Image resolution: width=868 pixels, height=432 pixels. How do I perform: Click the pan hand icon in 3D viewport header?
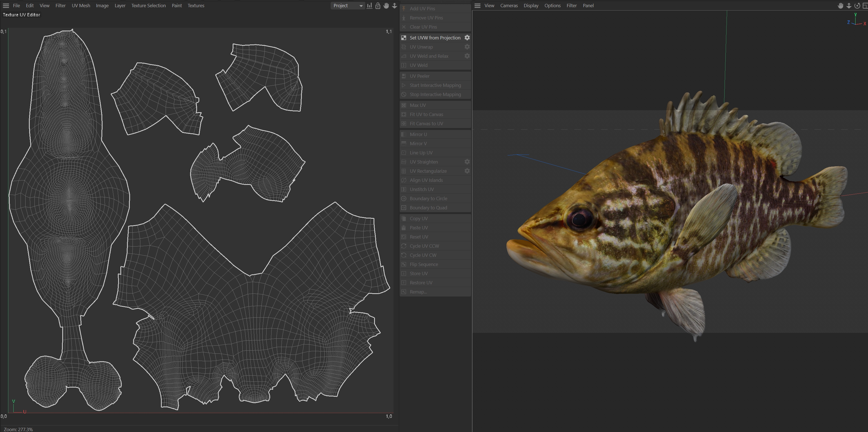coord(841,6)
